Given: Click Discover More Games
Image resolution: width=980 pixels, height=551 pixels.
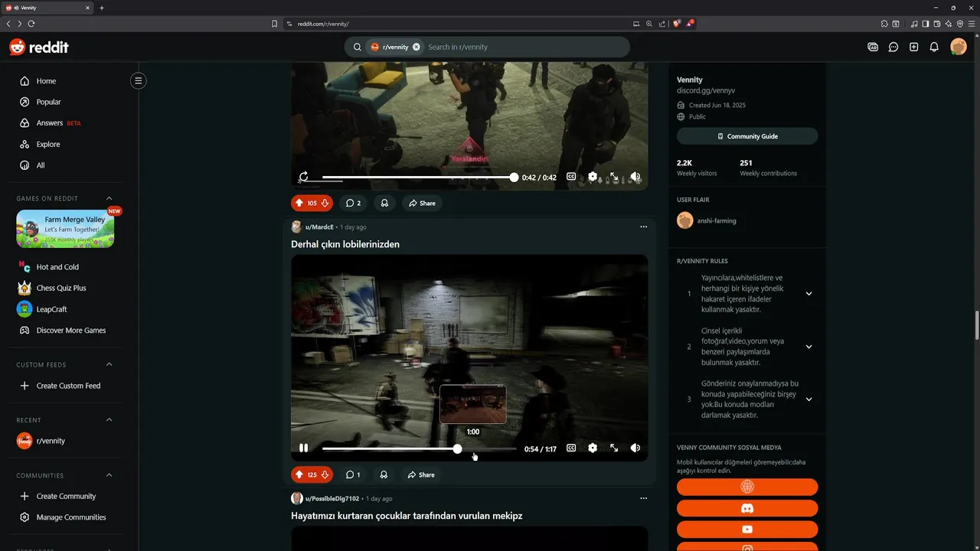Looking at the screenshot, I should (x=73, y=331).
